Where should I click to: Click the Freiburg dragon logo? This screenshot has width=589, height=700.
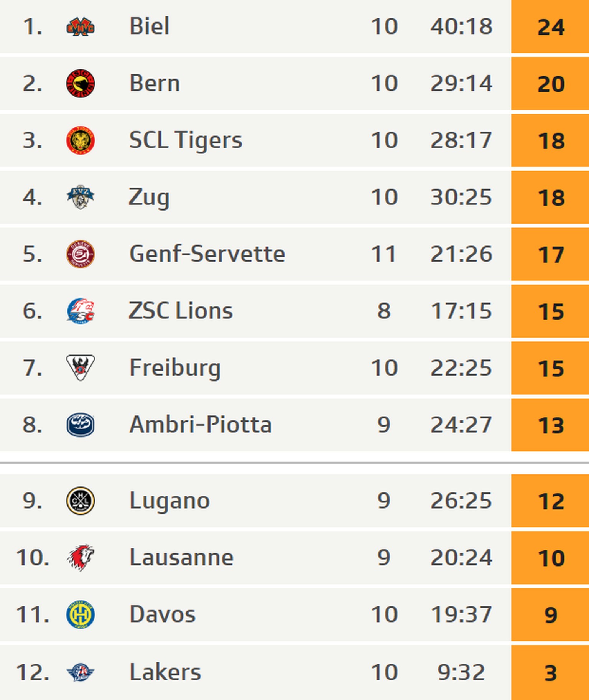click(81, 367)
